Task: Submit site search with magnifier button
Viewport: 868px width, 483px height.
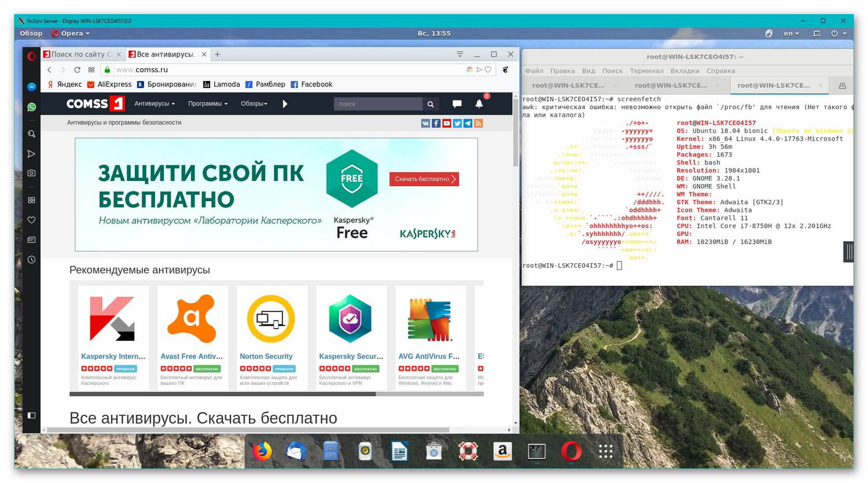Action: click(431, 104)
